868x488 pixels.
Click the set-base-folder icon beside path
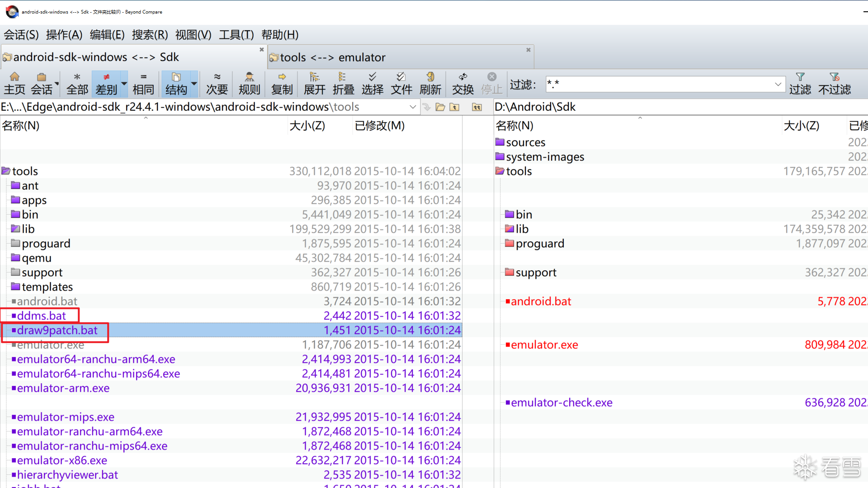click(x=477, y=107)
